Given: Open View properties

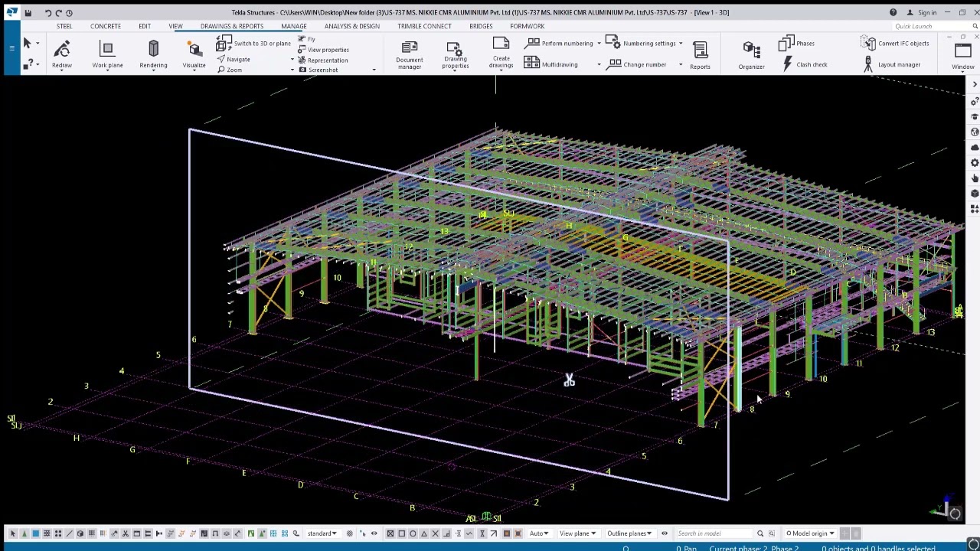Looking at the screenshot, I should [x=323, y=50].
